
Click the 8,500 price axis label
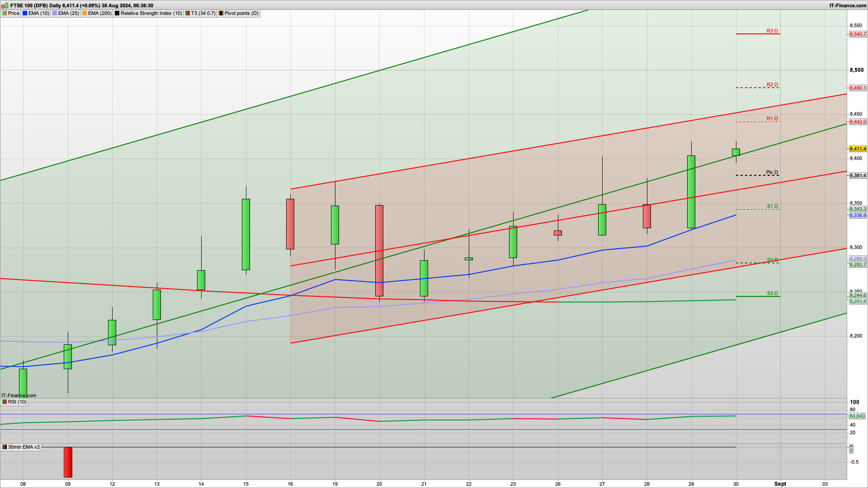(x=856, y=70)
